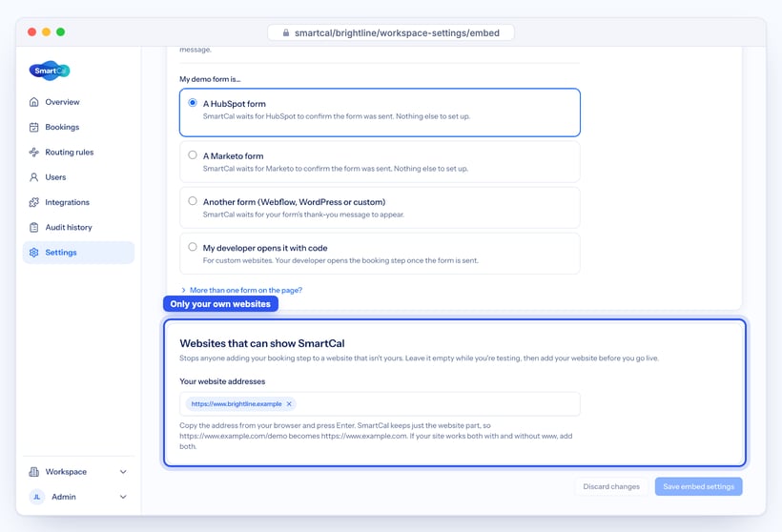
Task: Click the website addresses input field
Action: point(380,404)
